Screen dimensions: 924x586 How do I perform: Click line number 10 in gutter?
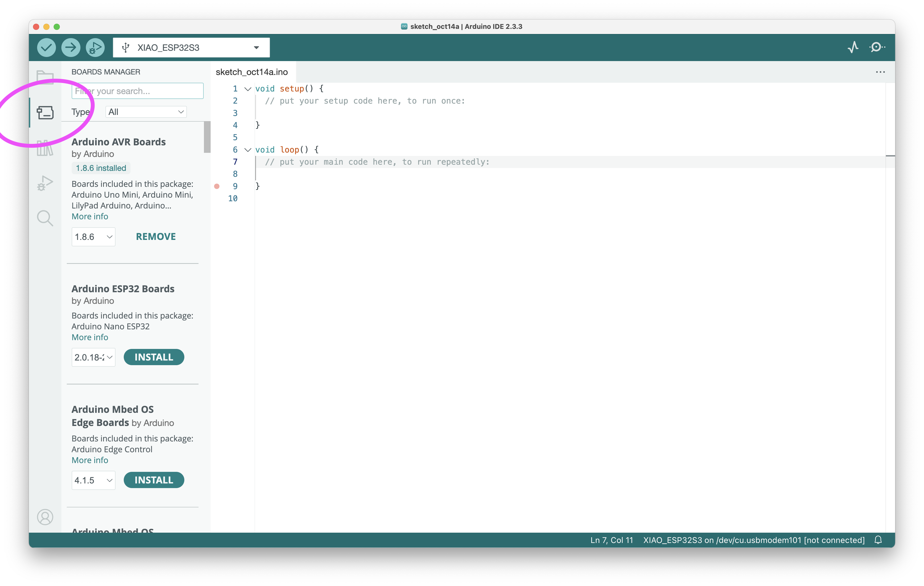click(233, 199)
